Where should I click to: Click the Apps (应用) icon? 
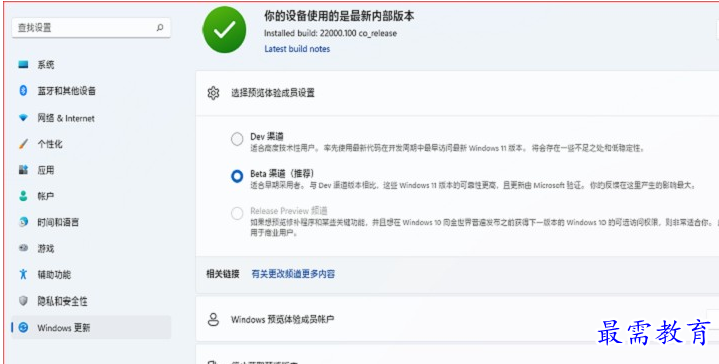(x=23, y=170)
